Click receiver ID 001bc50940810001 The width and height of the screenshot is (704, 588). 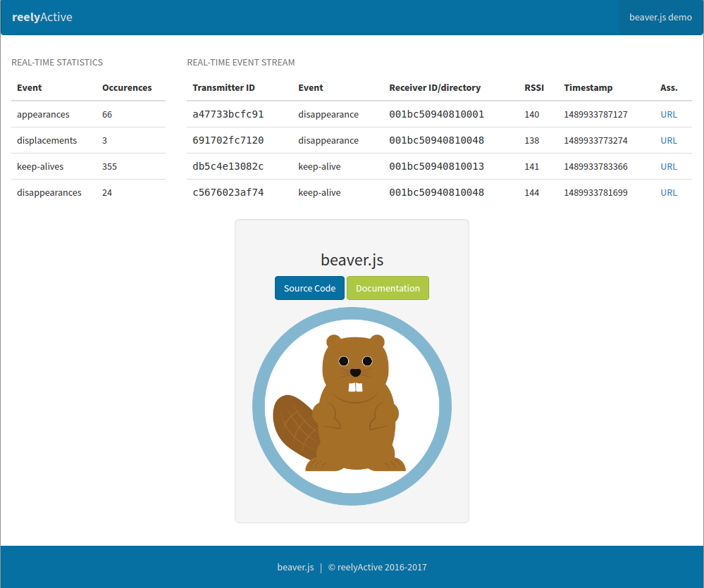[436, 114]
